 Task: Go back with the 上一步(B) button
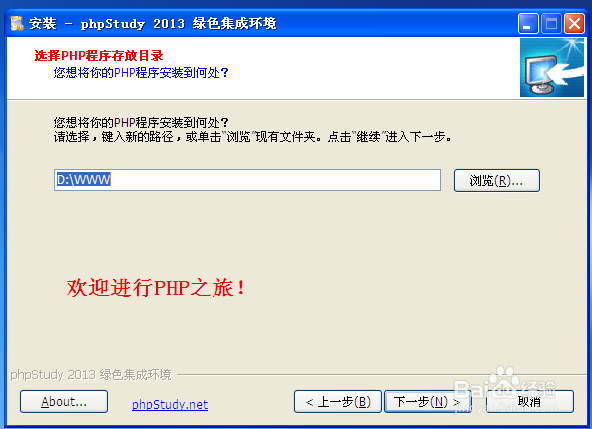(x=338, y=401)
